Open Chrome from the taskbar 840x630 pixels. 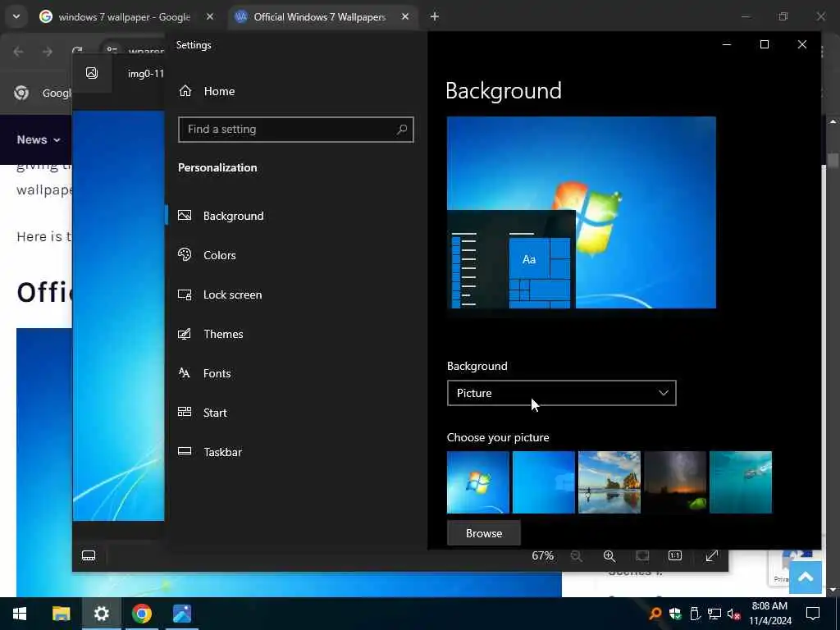[x=141, y=614]
